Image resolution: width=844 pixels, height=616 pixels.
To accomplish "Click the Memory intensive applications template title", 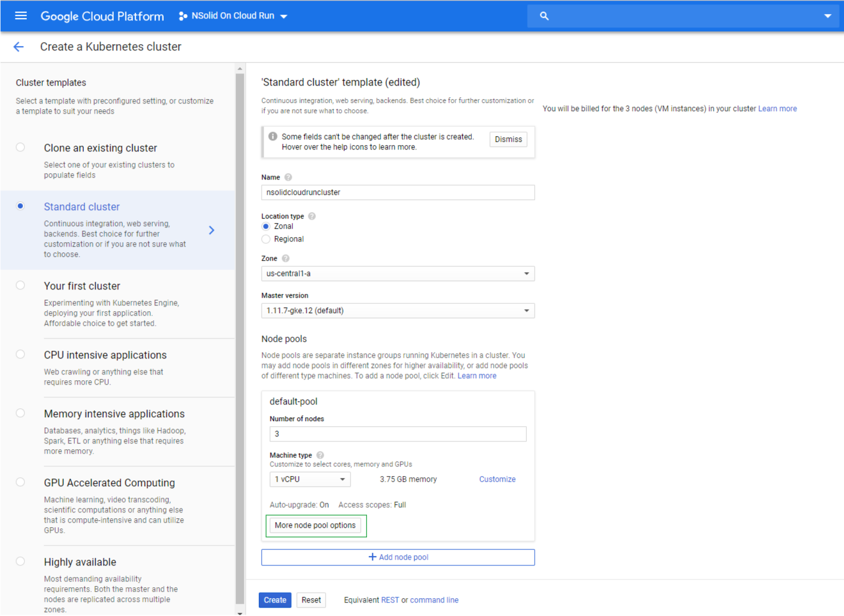I will coord(114,414).
